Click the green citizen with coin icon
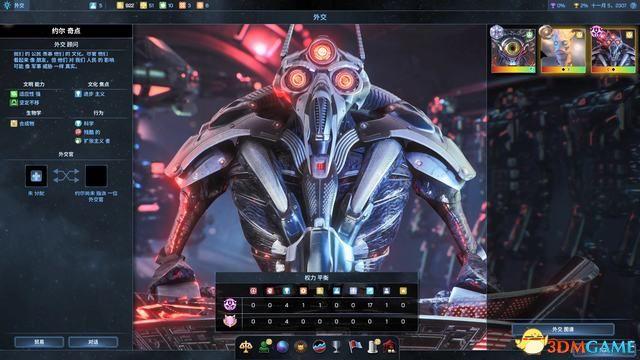 tap(265, 346)
